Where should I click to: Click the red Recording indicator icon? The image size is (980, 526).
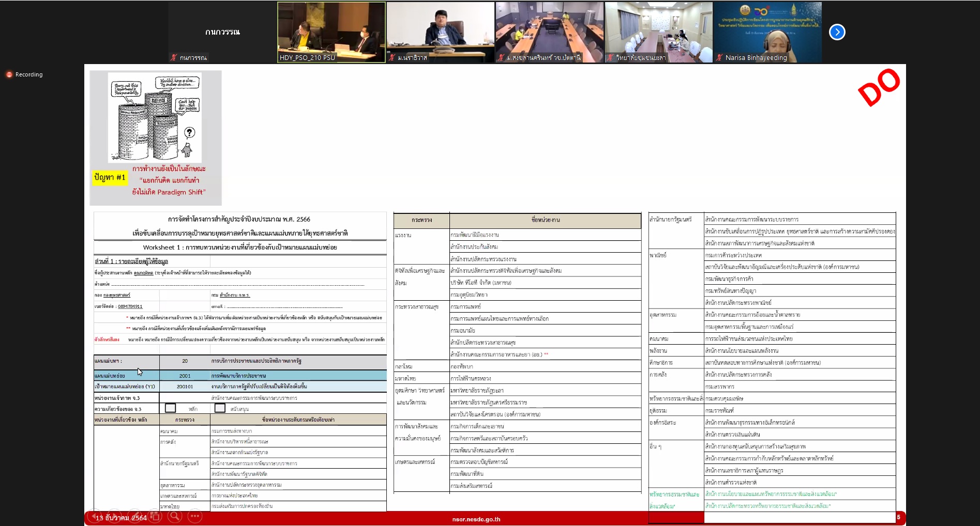[9, 74]
